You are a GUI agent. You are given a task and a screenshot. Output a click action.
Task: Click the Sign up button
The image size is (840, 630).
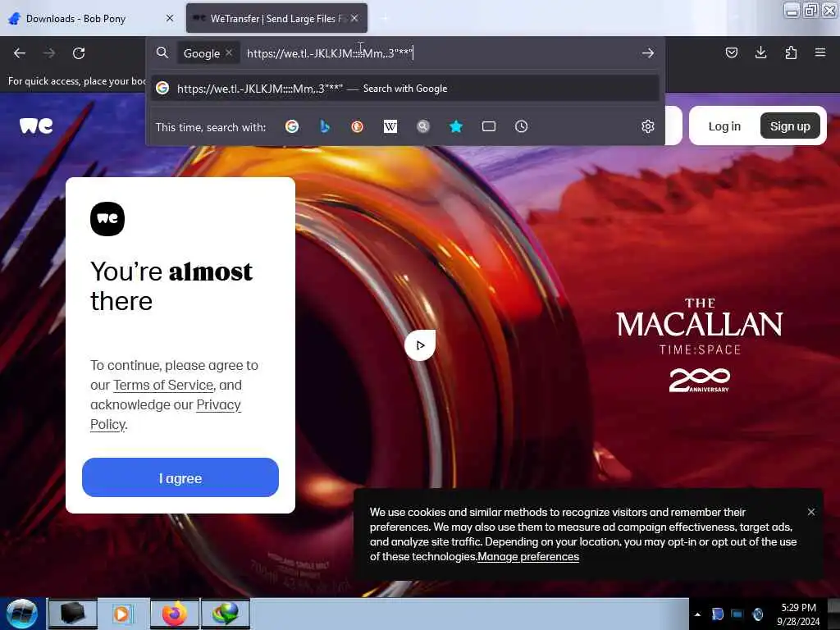[790, 126]
